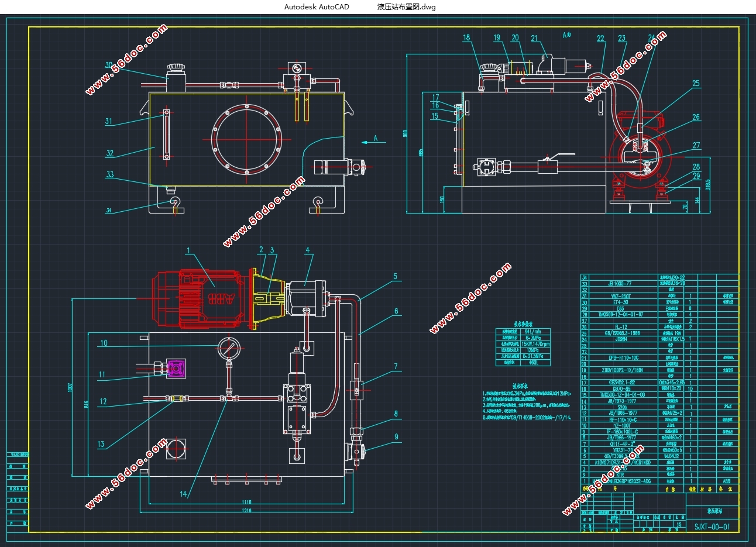Click part code GB3452.1-82 in parts list
756x547 pixels.
click(x=621, y=382)
